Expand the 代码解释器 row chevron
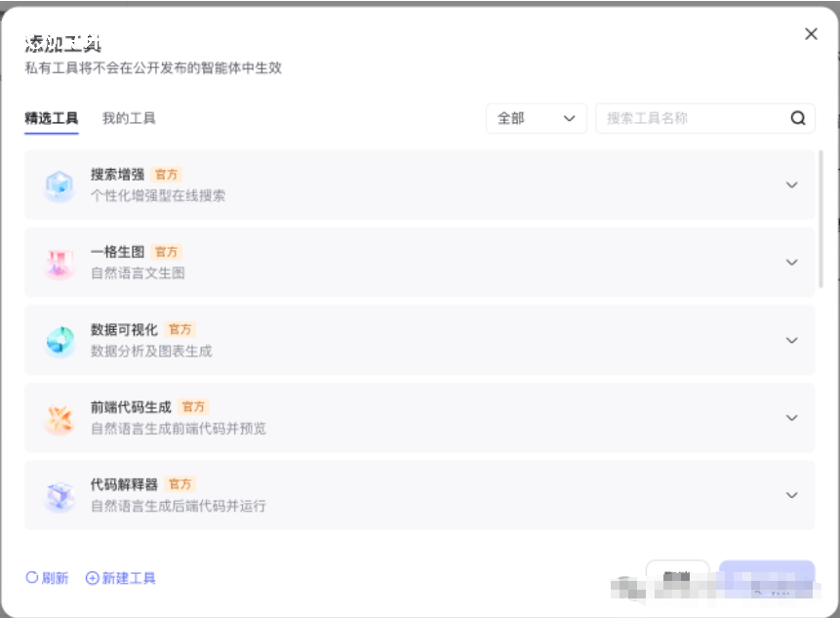The image size is (840, 618). click(791, 495)
